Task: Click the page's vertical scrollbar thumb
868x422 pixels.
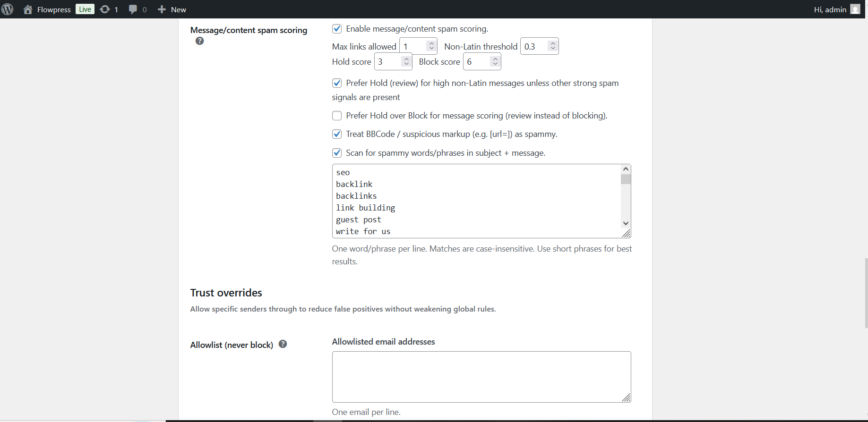Action: 866,293
